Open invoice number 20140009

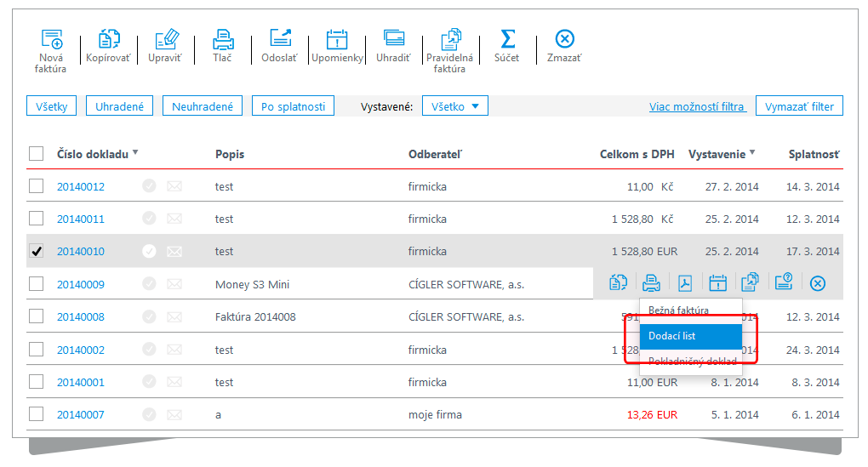point(81,284)
